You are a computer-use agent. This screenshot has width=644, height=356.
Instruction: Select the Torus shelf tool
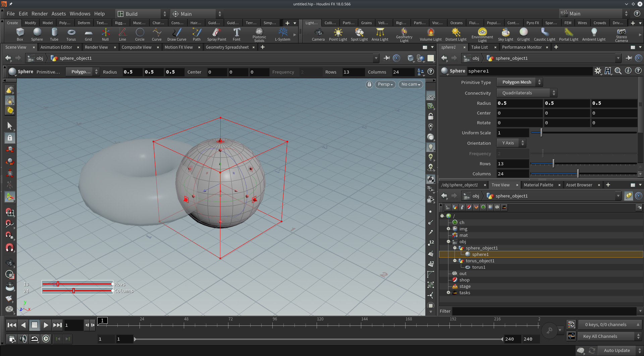(71, 34)
